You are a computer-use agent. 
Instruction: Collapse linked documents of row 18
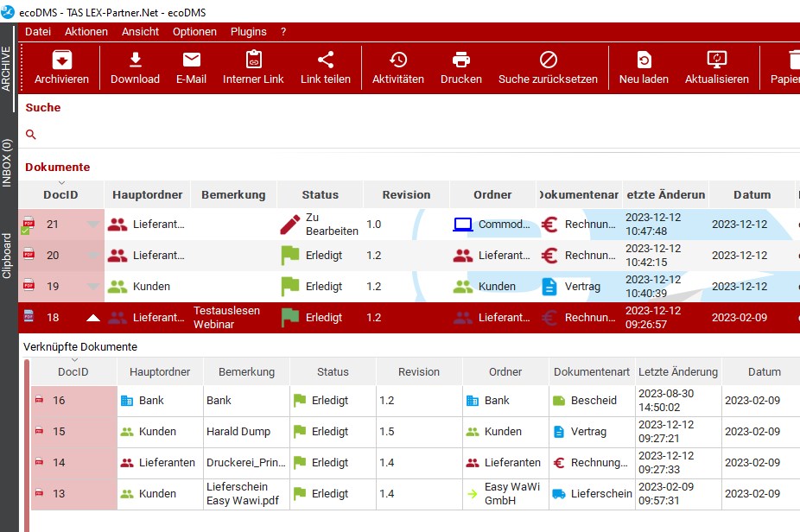[92, 318]
